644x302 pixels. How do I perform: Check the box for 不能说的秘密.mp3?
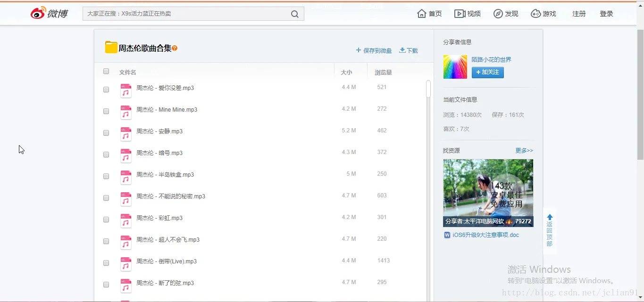(x=106, y=198)
